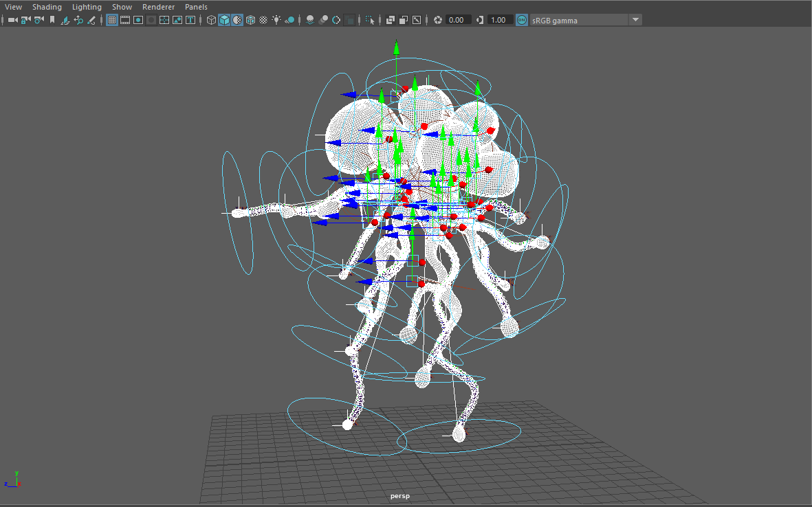812x507 pixels.
Task: Click the Gamma contrast icon
Action: (480, 20)
